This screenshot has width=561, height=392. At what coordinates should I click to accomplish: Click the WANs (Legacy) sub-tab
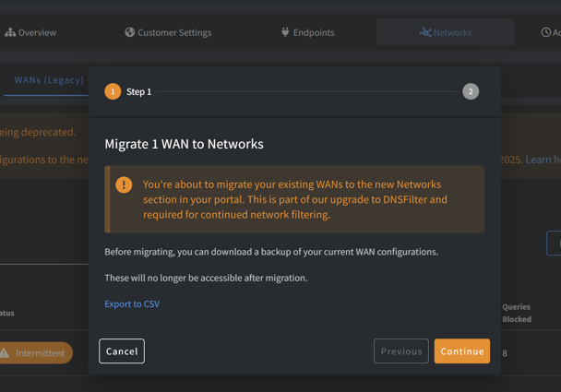pos(49,80)
